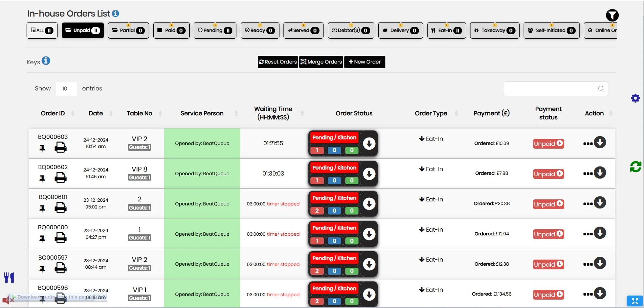Screen dimensions: 644x308
Task: Click red pending count badge for BQ000597
Action: click(317, 271)
